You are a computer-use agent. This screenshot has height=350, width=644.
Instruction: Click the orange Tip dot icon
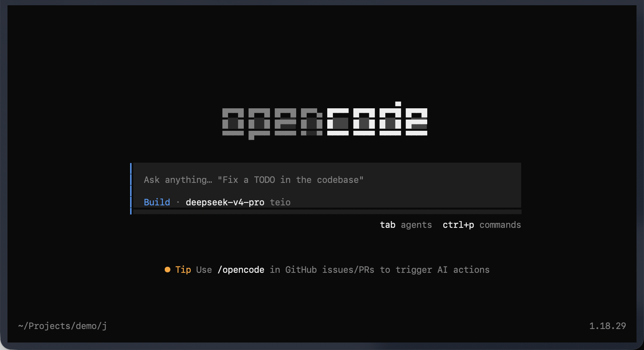[x=167, y=270]
